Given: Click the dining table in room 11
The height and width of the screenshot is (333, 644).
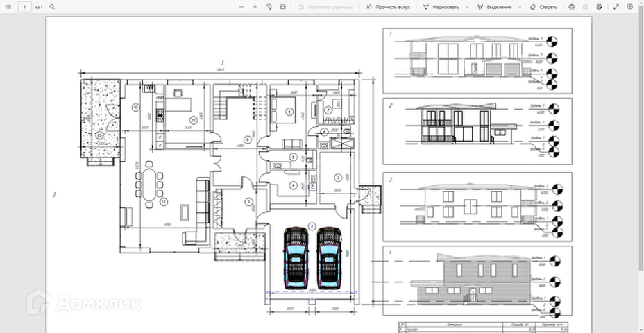Looking at the screenshot, I should tap(149, 185).
